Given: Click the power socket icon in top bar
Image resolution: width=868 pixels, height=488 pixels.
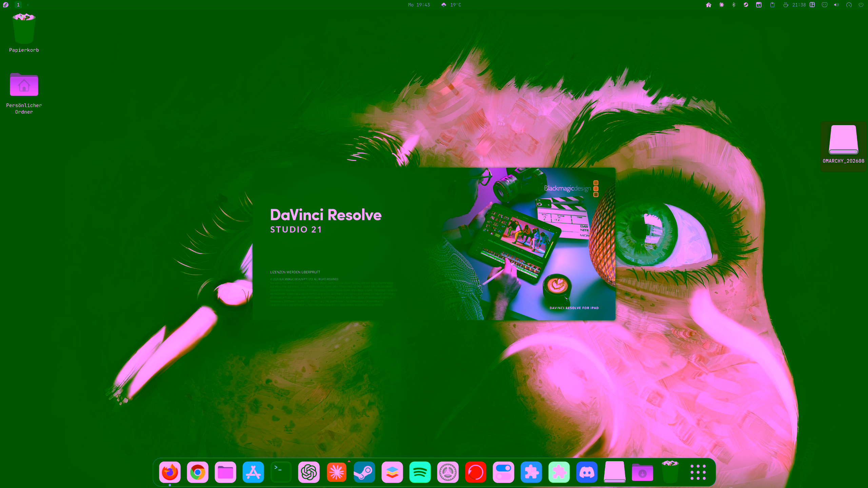Looking at the screenshot, I should coord(825,5).
